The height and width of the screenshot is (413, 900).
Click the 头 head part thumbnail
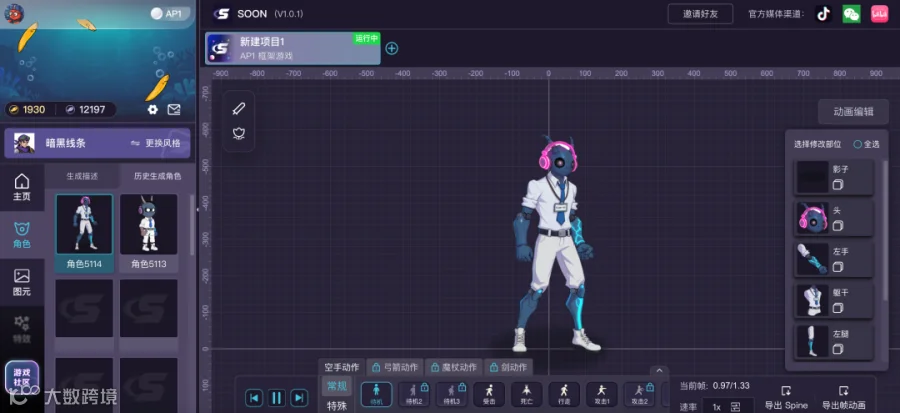click(812, 219)
